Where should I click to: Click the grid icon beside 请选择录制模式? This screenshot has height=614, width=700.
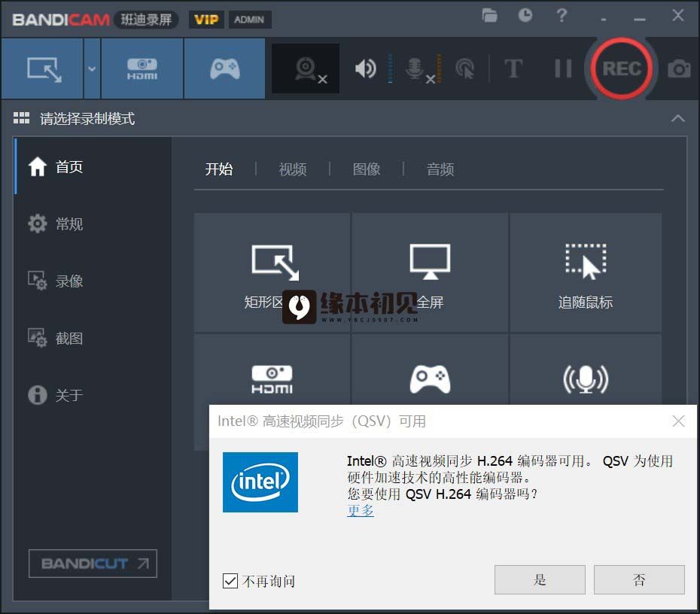pyautogui.click(x=21, y=118)
